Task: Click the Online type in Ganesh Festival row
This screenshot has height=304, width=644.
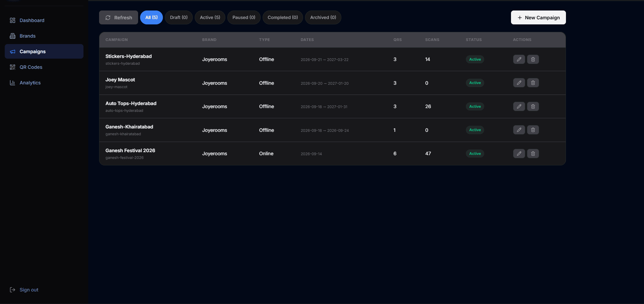Action: point(266,154)
